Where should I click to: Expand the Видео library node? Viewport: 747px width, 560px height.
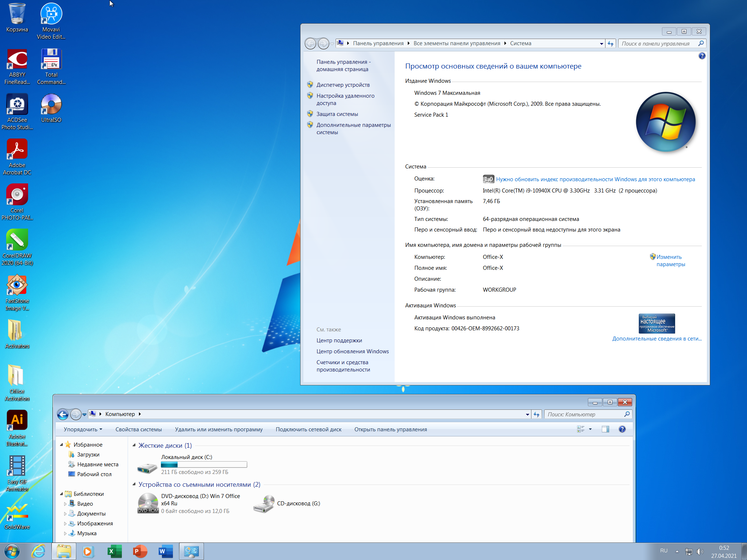coord(65,504)
